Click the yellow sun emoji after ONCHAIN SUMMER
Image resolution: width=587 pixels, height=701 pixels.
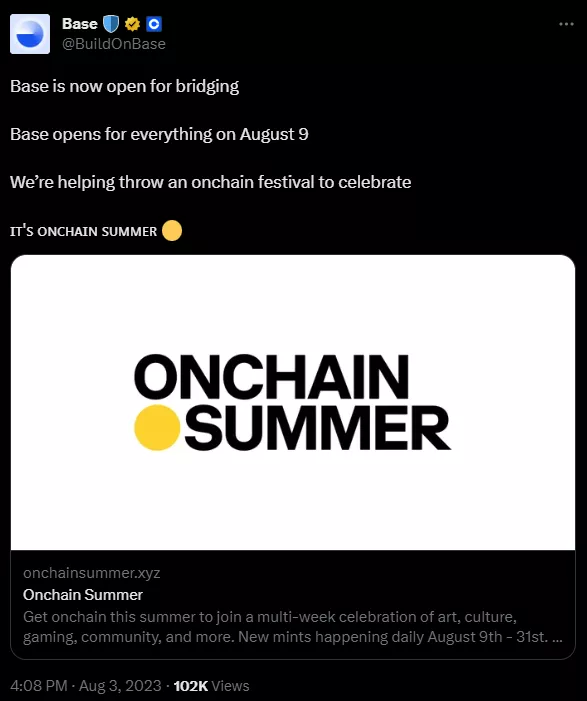[x=172, y=231]
